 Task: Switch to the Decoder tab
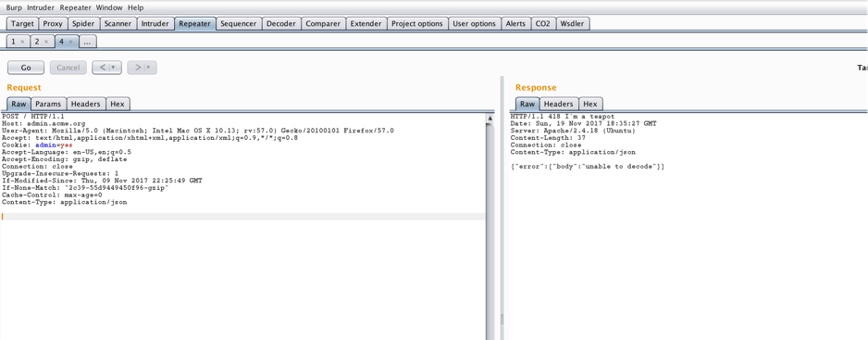click(x=281, y=24)
